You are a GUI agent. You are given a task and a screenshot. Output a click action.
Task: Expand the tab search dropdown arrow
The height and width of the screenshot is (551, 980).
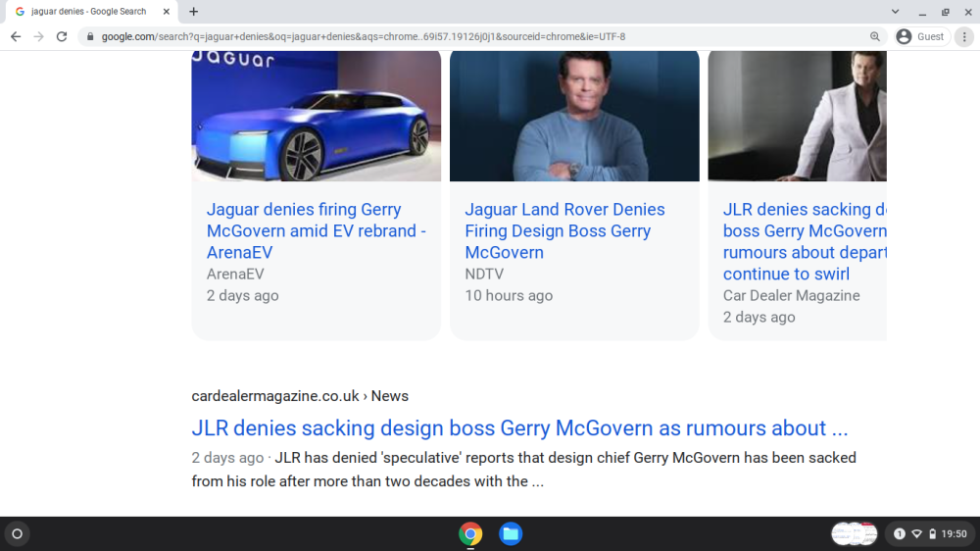(x=895, y=11)
